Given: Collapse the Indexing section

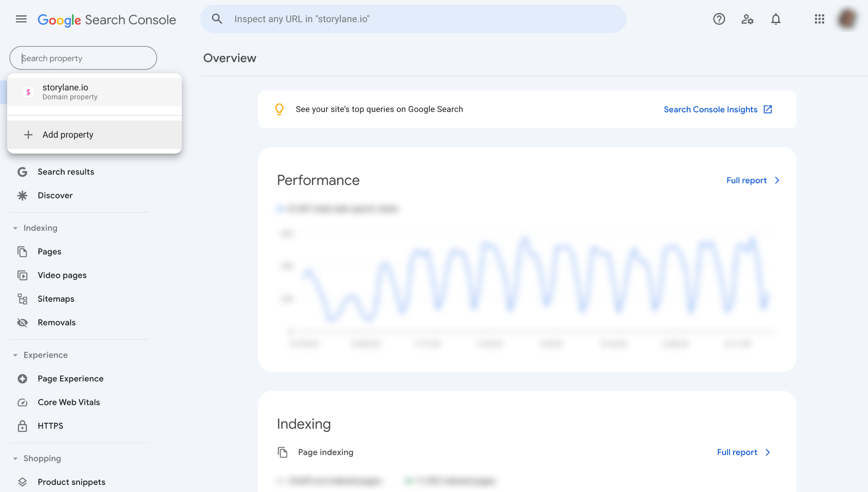Looking at the screenshot, I should click(15, 228).
